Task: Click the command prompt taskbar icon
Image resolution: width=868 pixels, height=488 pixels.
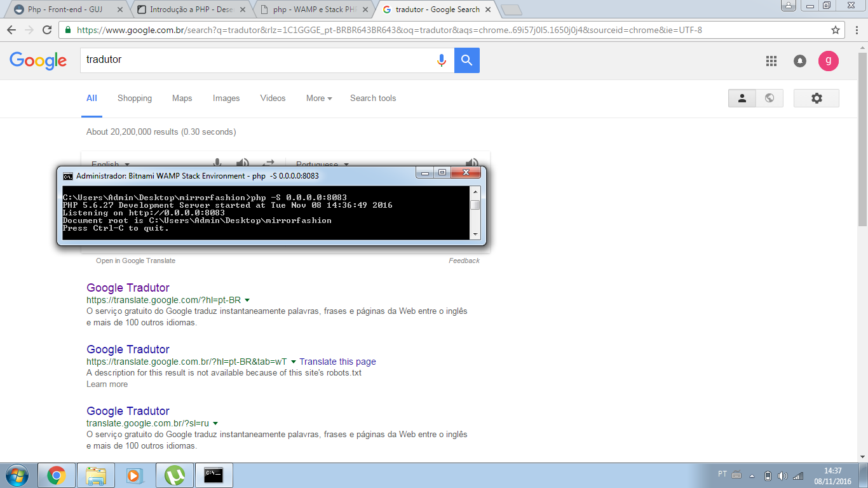Action: click(x=214, y=475)
